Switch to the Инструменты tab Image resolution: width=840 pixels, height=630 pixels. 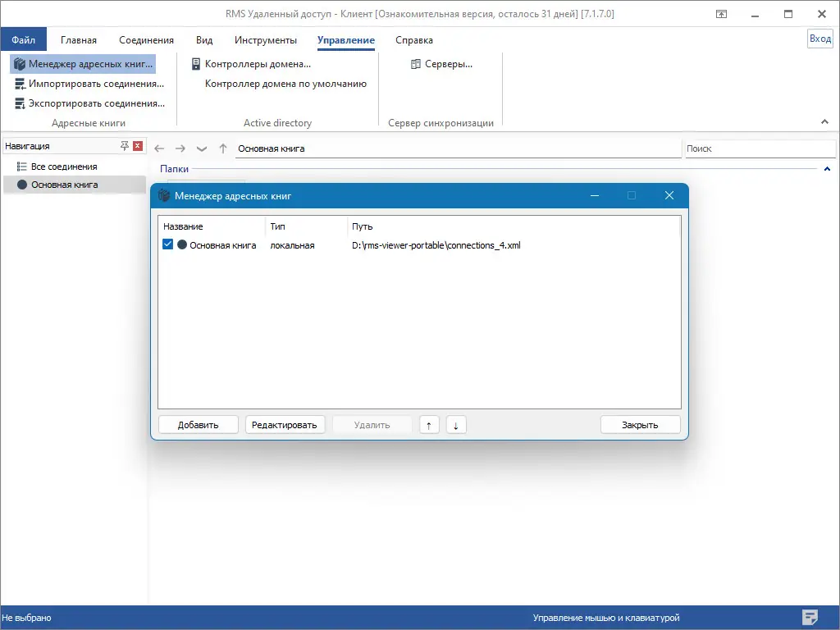pos(266,39)
